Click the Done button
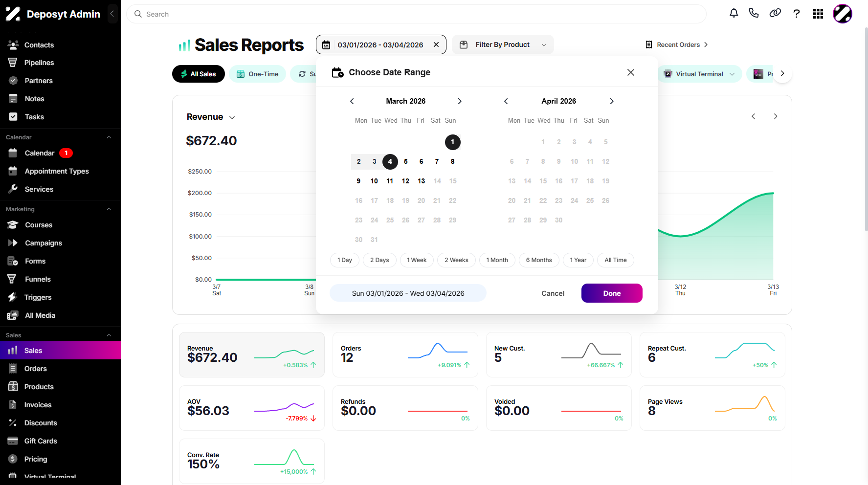Image resolution: width=868 pixels, height=485 pixels. click(x=612, y=293)
